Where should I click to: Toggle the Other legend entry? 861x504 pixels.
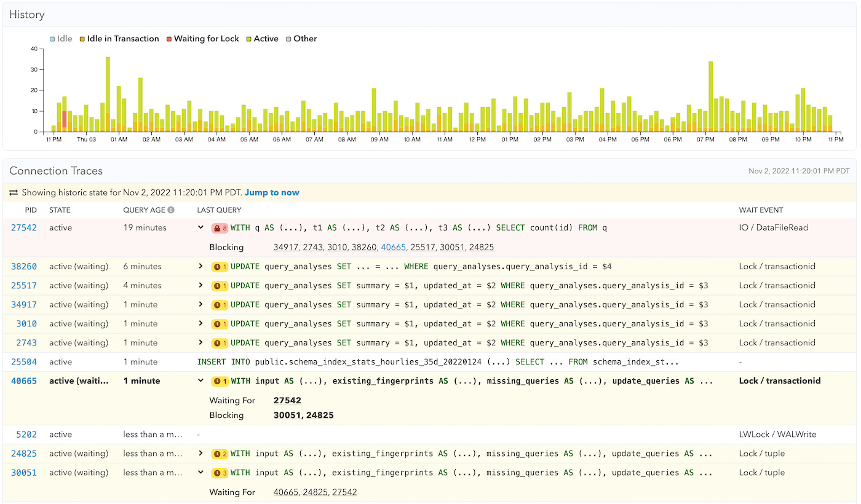(x=301, y=39)
